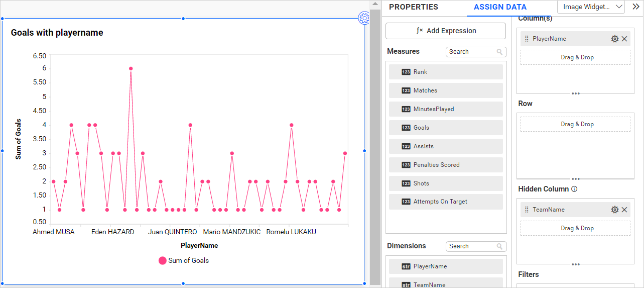Click the scroll up arrow beside chart
Viewport: 644px width, 288px height.
(x=375, y=4)
